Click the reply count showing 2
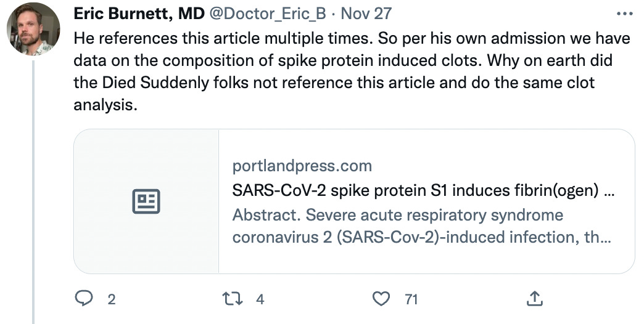Image resolution: width=644 pixels, height=324 pixels. [x=112, y=299]
